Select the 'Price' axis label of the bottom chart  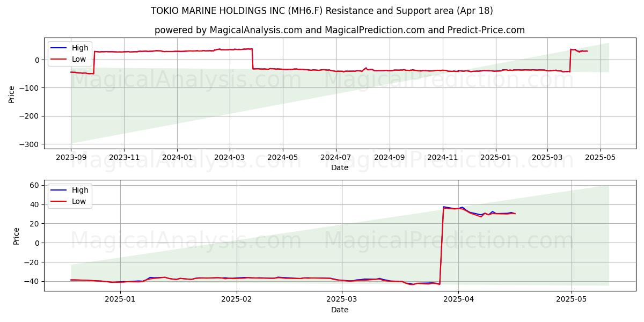(16, 236)
